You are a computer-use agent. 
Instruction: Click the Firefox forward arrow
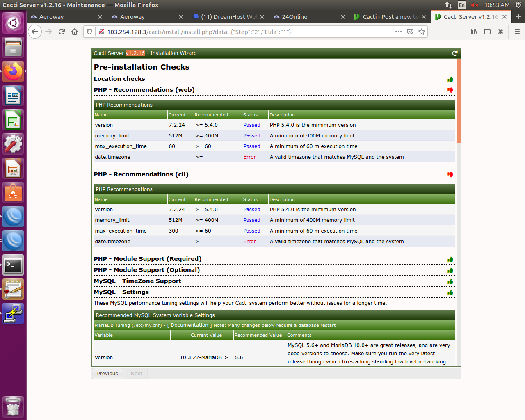tap(48, 32)
